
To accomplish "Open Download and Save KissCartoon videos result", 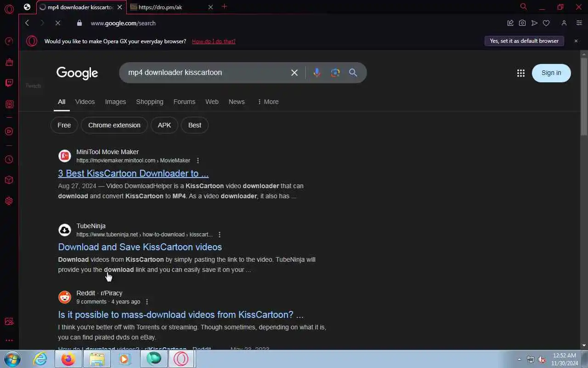I will [x=140, y=247].
